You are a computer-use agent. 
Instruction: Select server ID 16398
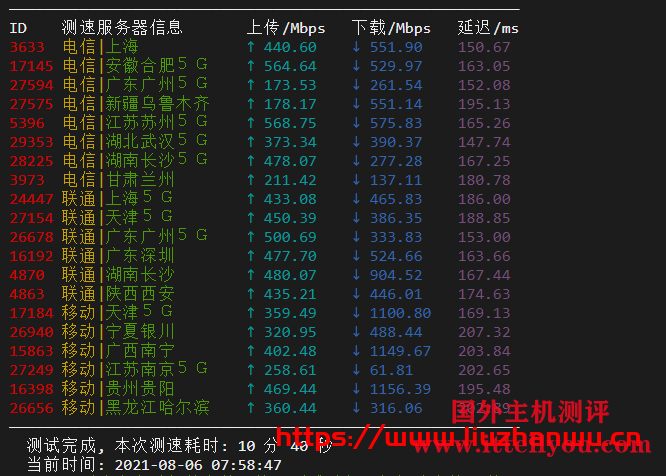click(x=31, y=389)
